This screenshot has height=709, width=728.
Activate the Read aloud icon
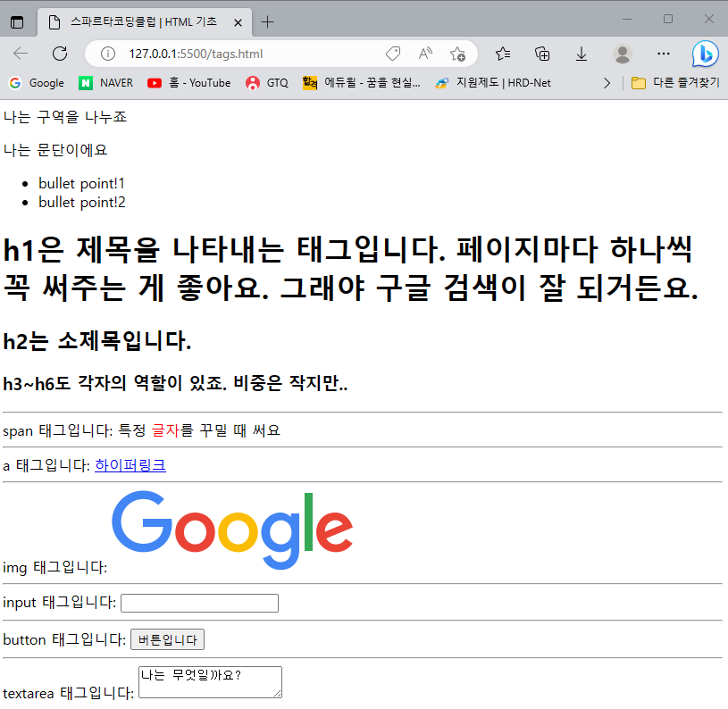click(x=425, y=54)
